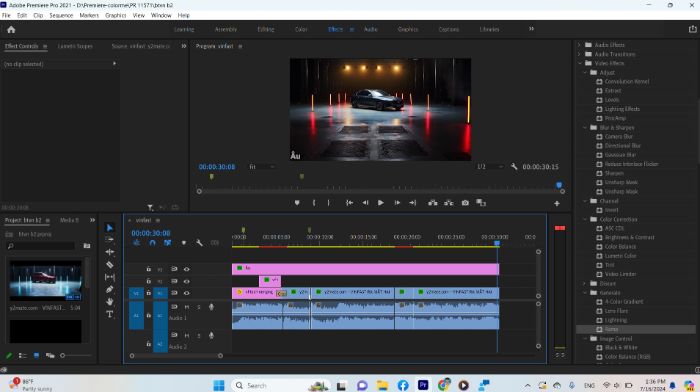Select the Pen tool

[109, 289]
